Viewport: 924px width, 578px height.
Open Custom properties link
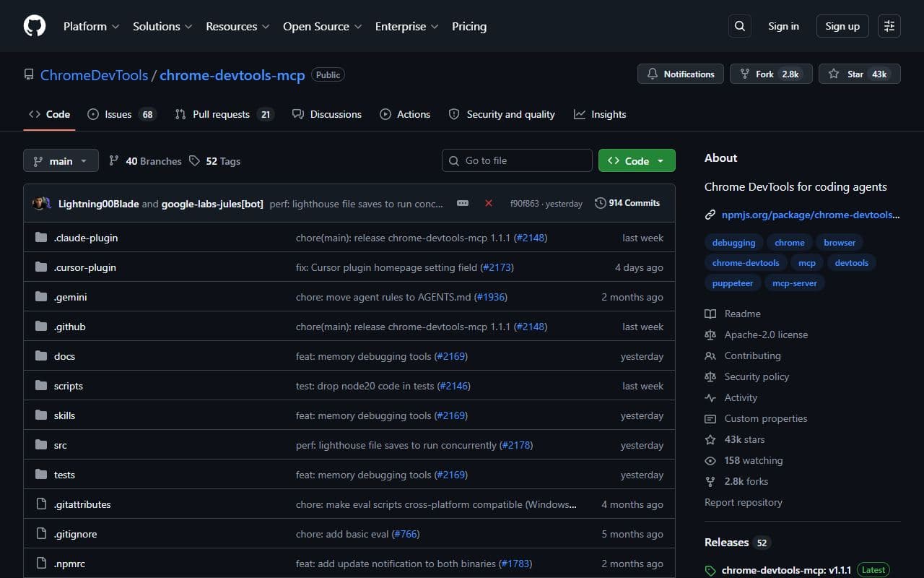[766, 418]
